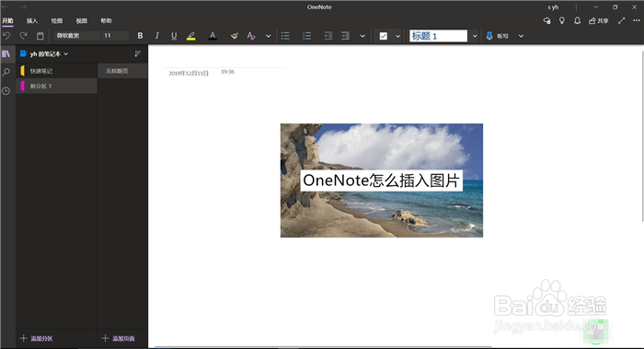The image size is (644, 349).
Task: Expand paragraph formatting options
Action: click(x=362, y=36)
